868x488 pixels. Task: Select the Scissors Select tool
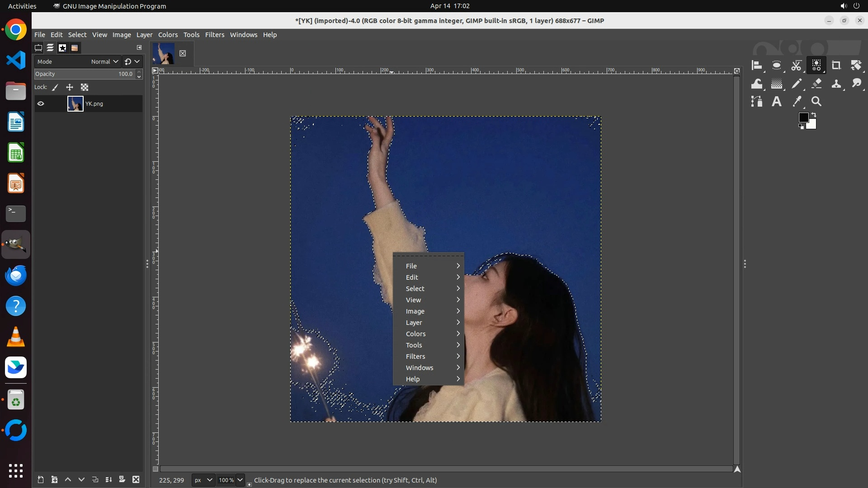point(796,66)
